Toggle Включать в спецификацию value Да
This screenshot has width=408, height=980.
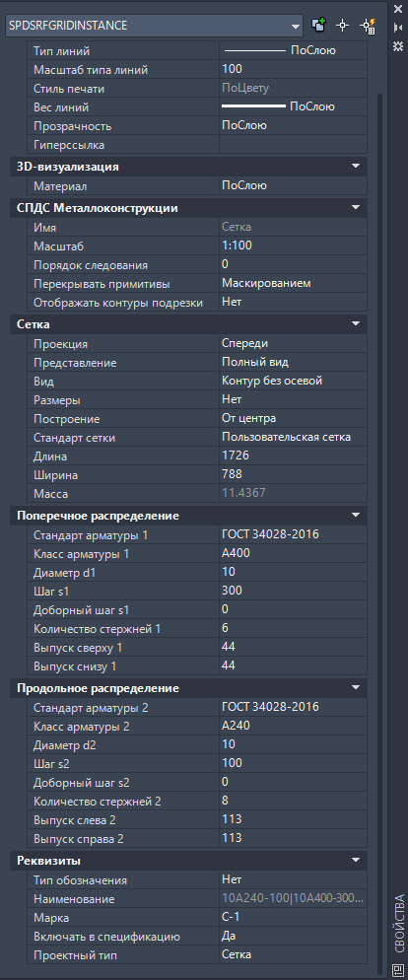pyautogui.click(x=293, y=937)
